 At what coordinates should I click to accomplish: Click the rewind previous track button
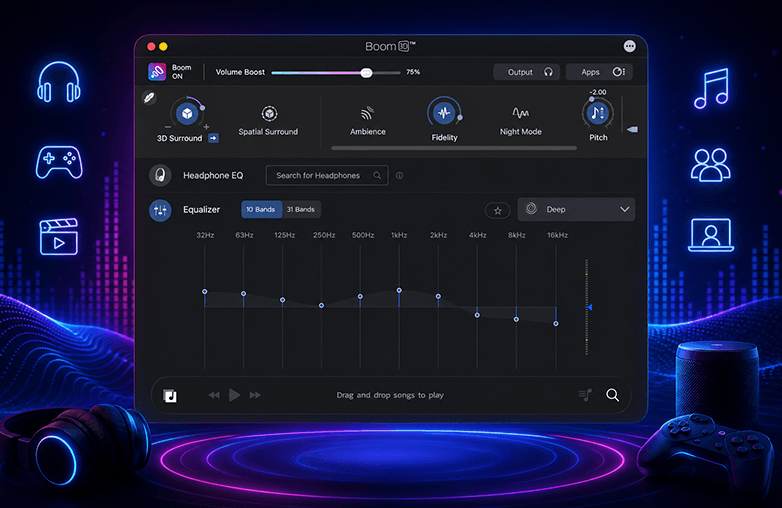(x=214, y=395)
